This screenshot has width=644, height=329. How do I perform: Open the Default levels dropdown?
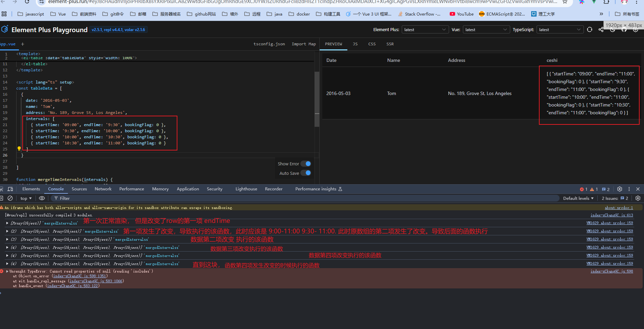(578, 198)
